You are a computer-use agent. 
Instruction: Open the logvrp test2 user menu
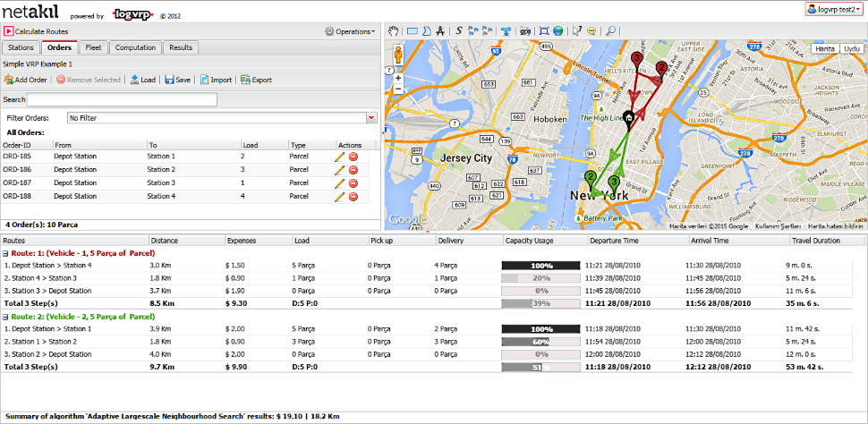(836, 10)
